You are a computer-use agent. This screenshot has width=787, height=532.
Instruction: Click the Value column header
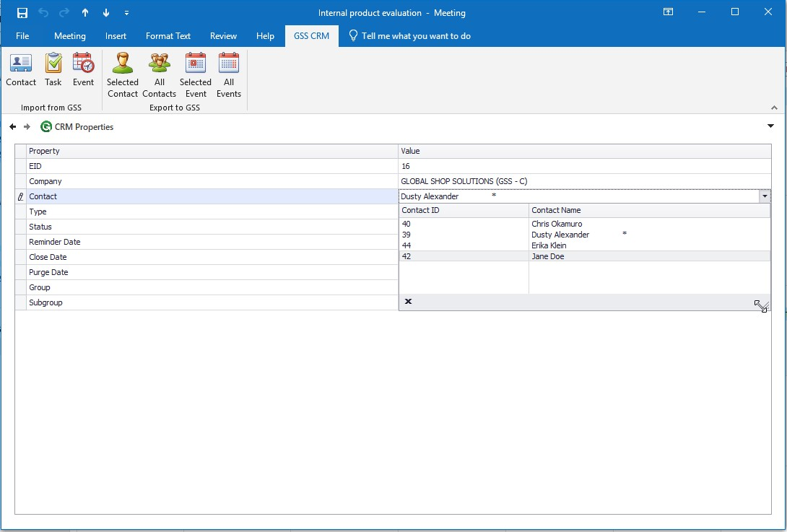point(585,151)
